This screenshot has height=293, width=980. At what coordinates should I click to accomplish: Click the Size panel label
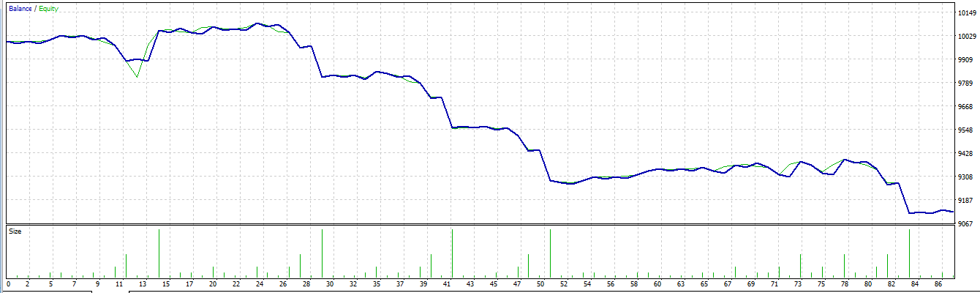[15, 231]
